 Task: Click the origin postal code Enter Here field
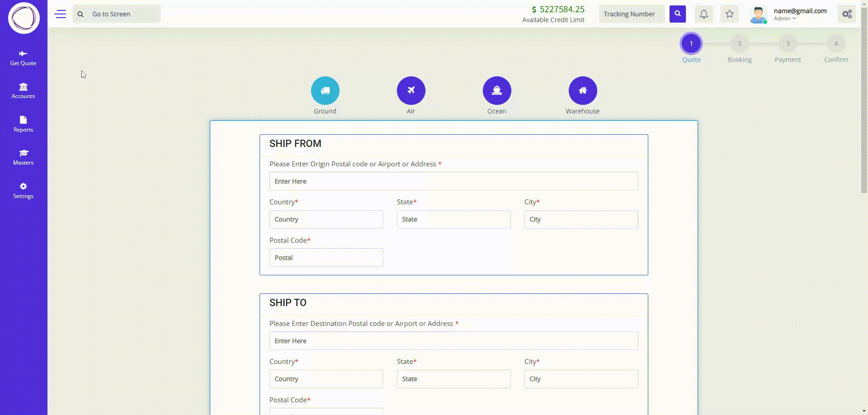[453, 181]
